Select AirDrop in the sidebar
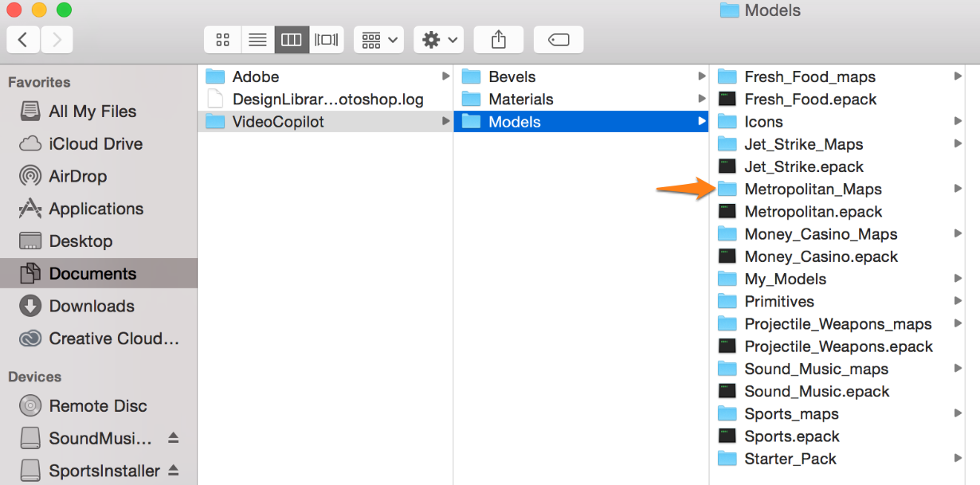 77,176
